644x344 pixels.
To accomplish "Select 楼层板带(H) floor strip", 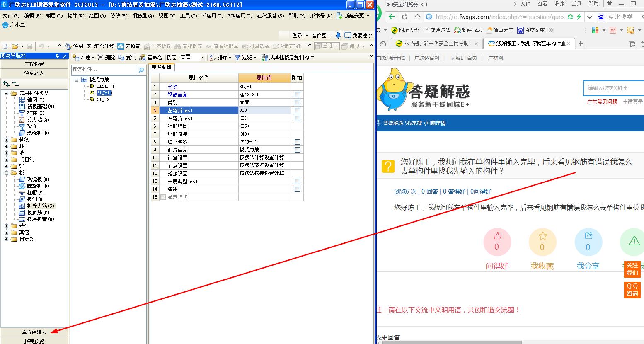I will point(36,219).
